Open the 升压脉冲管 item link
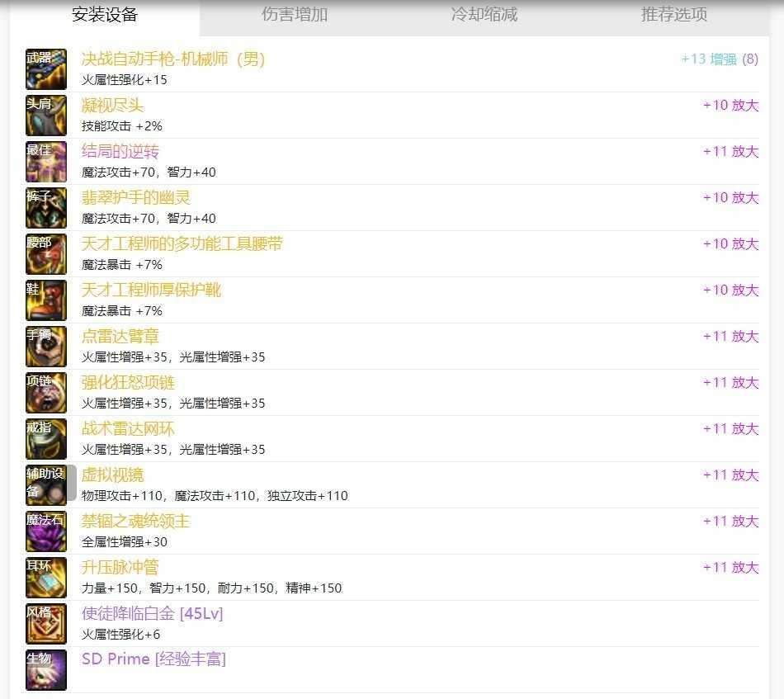Viewport: 784px width, 699px height. click(x=120, y=567)
